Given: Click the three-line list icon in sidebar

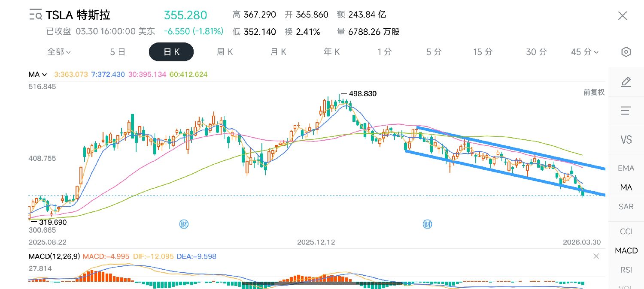Looking at the screenshot, I should (x=626, y=111).
